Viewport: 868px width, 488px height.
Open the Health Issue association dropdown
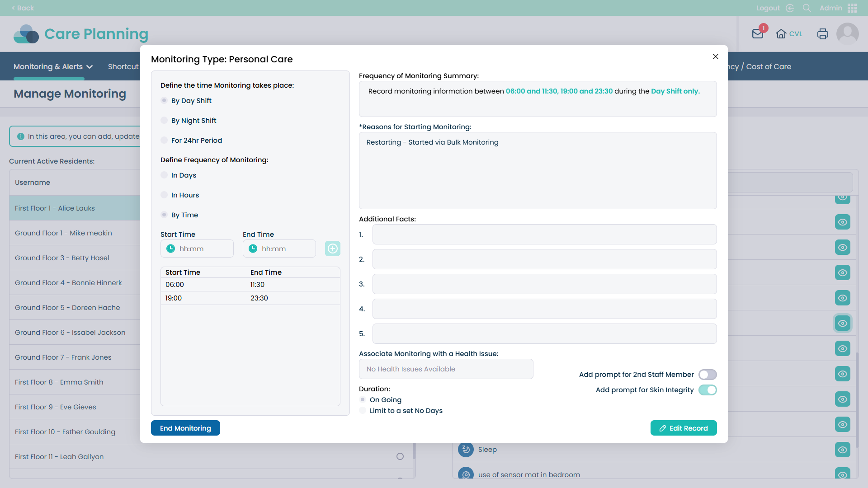point(446,369)
